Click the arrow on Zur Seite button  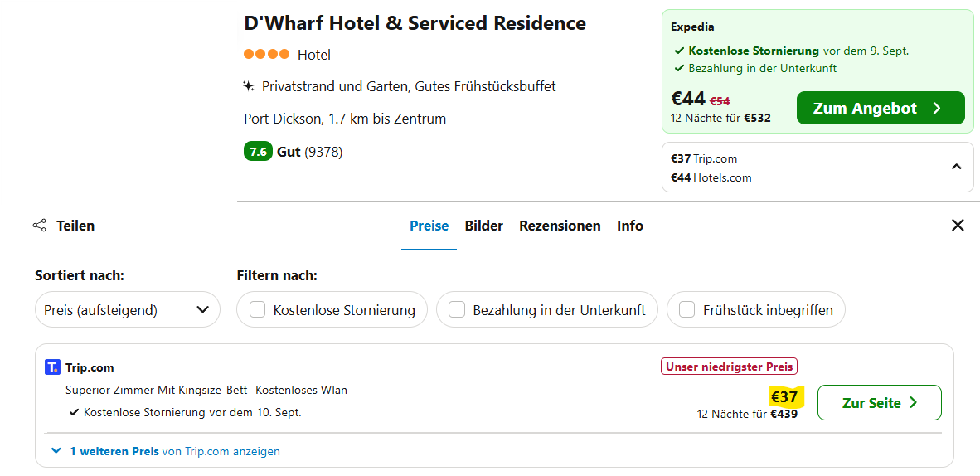pos(914,403)
